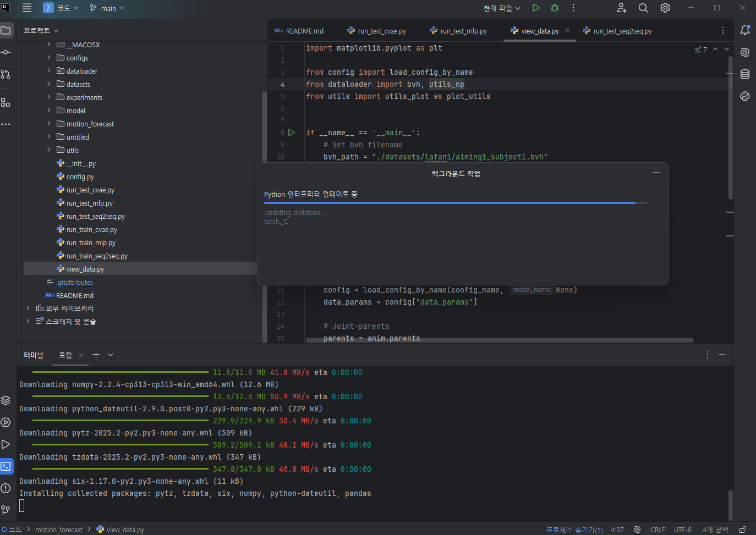This screenshot has height=535, width=756.
Task: Open the main branch dropdown
Action: [107, 8]
